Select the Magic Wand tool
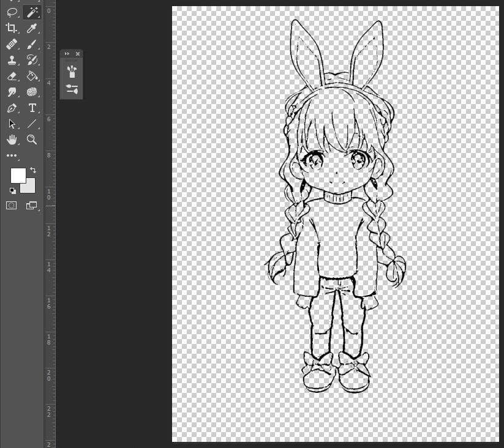This screenshot has height=448, width=504. tap(31, 12)
